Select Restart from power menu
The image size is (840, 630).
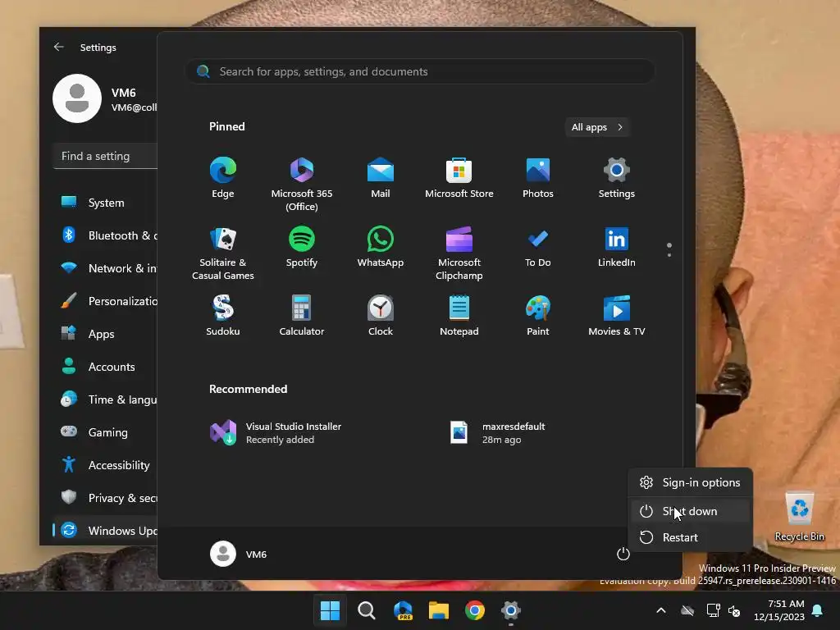point(691,537)
